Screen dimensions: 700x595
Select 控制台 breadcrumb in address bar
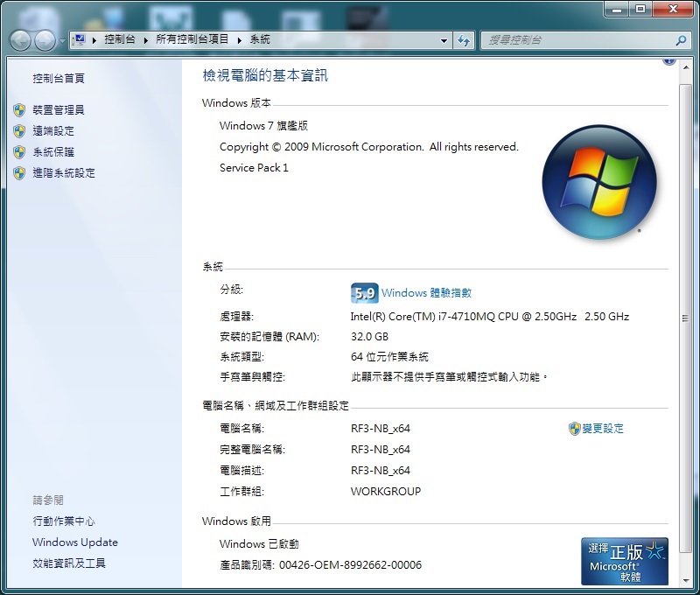point(120,39)
